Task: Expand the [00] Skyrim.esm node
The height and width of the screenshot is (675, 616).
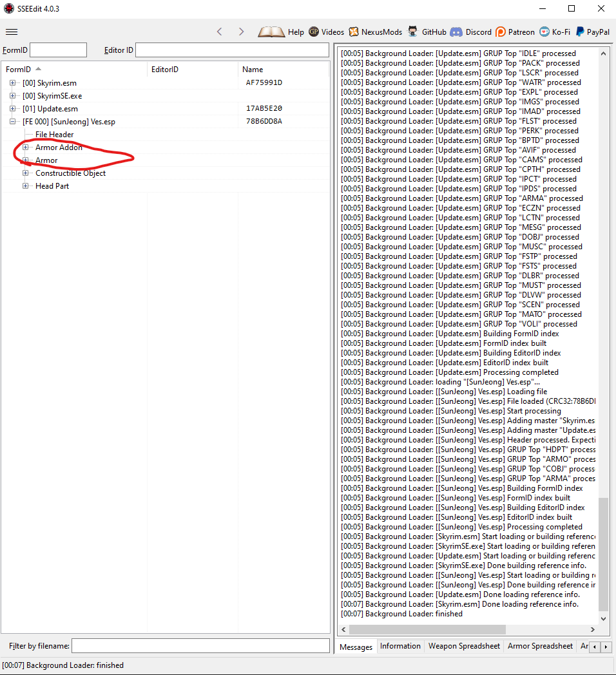Action: point(12,82)
